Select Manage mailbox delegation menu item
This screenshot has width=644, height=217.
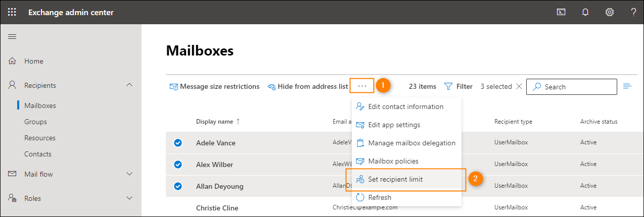(406, 143)
